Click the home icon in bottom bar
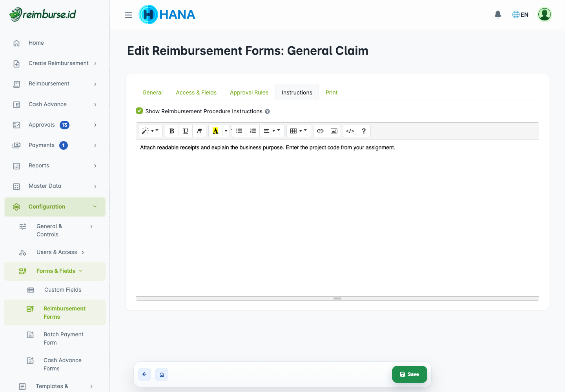Image resolution: width=565 pixels, height=392 pixels. point(162,374)
